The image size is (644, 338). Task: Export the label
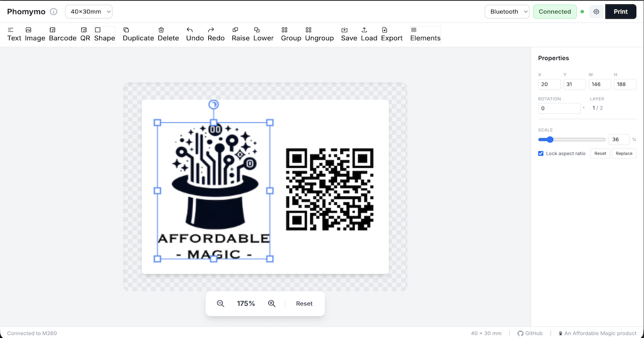click(x=392, y=34)
